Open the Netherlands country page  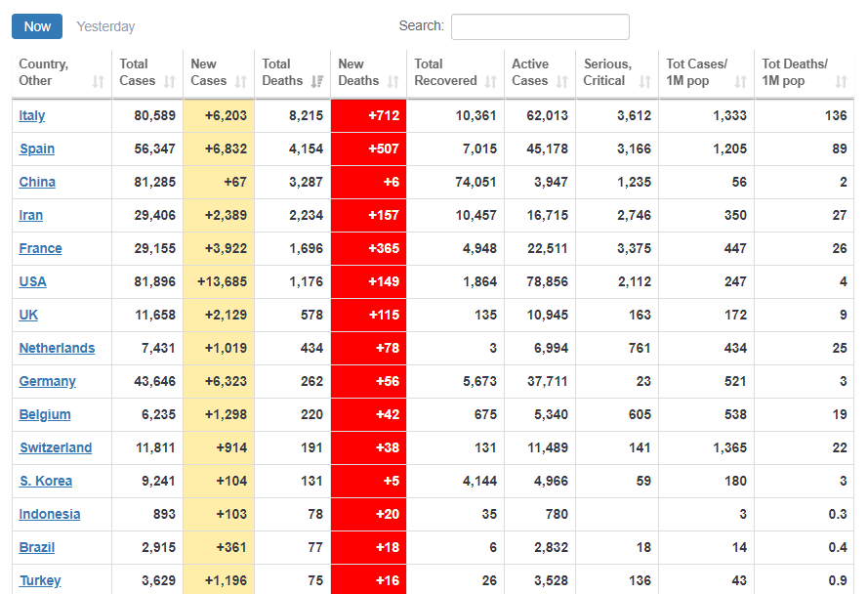point(57,348)
